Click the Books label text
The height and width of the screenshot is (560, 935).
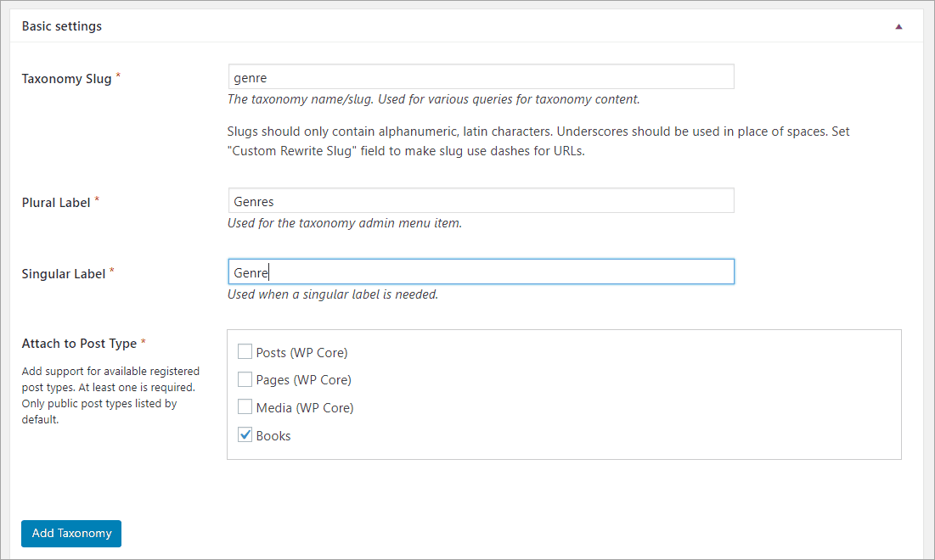(x=273, y=434)
